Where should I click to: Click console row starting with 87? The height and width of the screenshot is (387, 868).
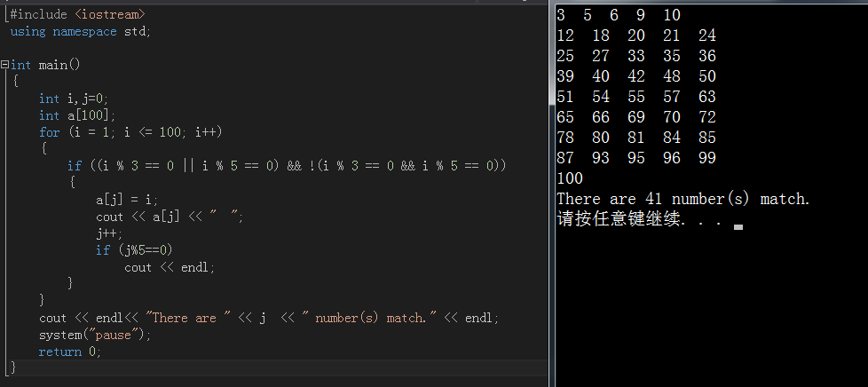[636, 158]
